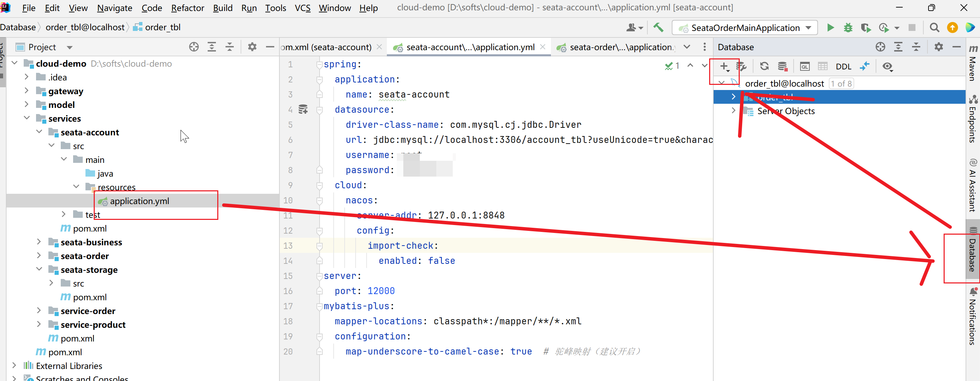The width and height of the screenshot is (980, 381).
Task: Click order_tbl@localhost in the navigation breadcrumb
Action: 85,27
